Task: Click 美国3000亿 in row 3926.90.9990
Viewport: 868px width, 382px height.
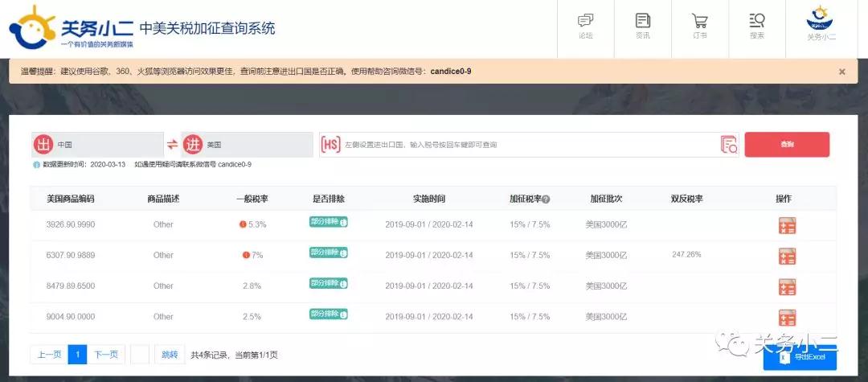Action: tap(606, 224)
